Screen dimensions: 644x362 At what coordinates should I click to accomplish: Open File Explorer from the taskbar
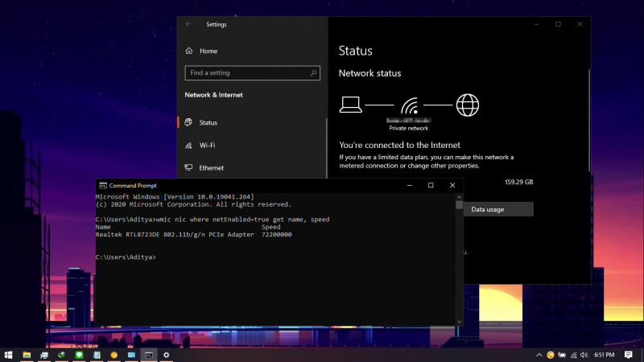(27, 355)
